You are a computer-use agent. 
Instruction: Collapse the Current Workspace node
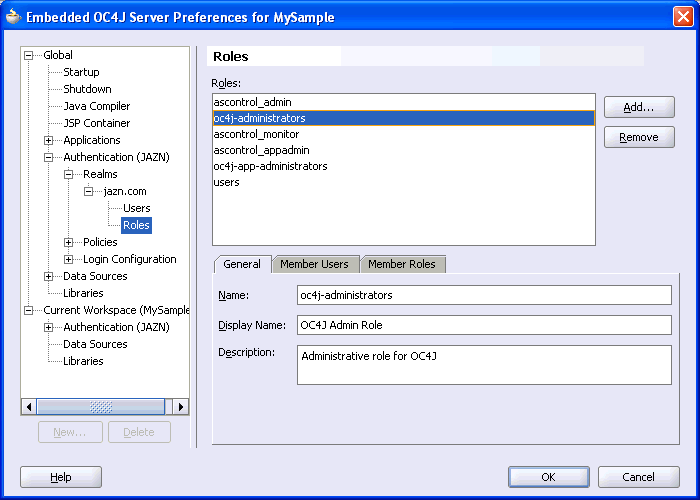pos(29,310)
